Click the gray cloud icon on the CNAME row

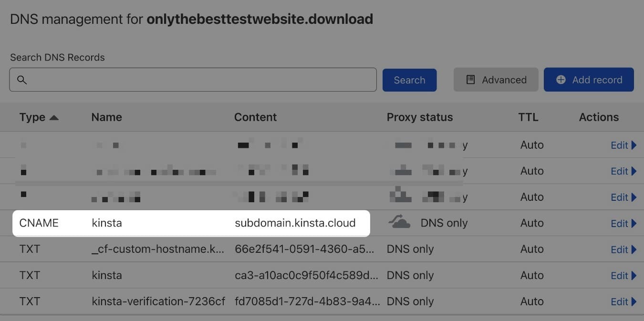(x=399, y=222)
